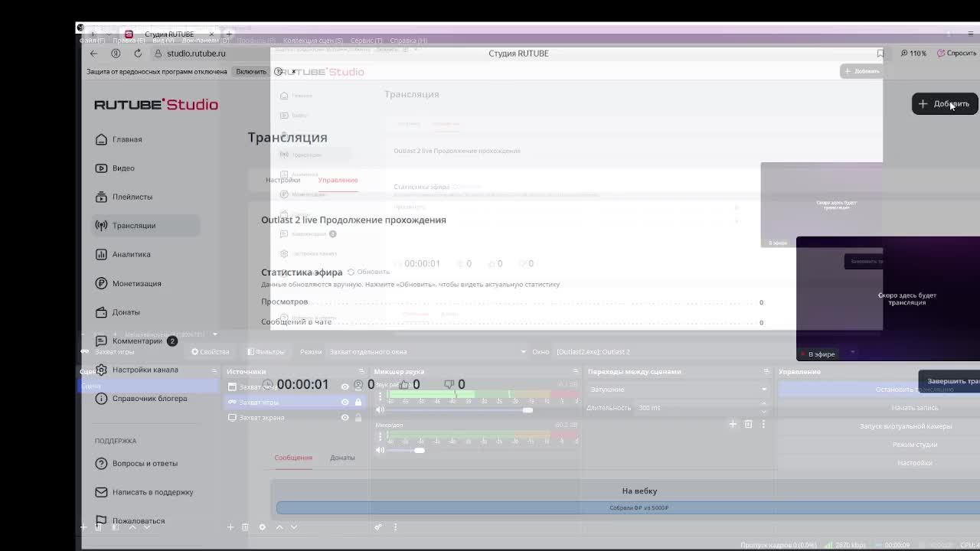The width and height of the screenshot is (980, 551).
Task: Mute the desktop audio channel in mixer
Action: coord(380,410)
